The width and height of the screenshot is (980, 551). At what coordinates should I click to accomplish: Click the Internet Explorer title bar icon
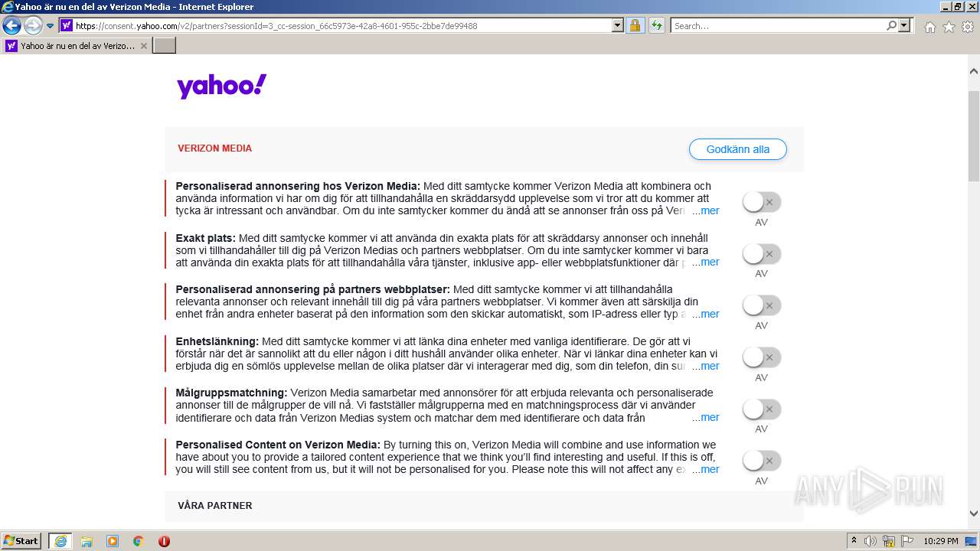pyautogui.click(x=7, y=7)
